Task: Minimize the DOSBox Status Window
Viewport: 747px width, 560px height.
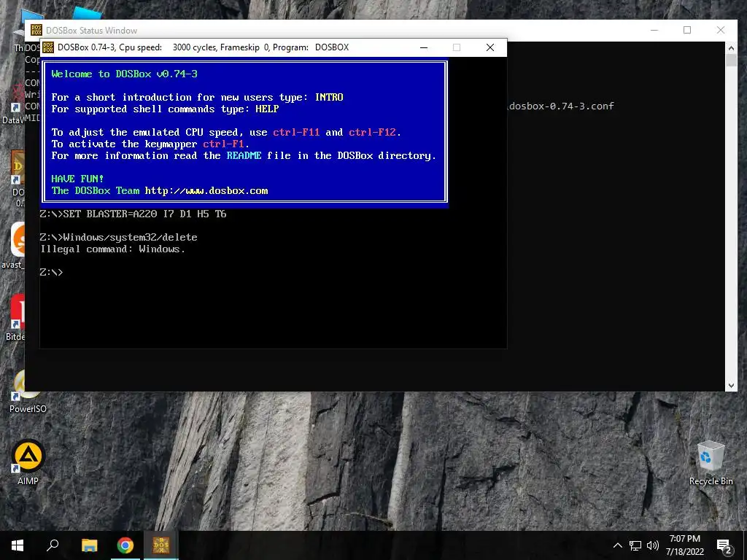Action: coord(654,30)
